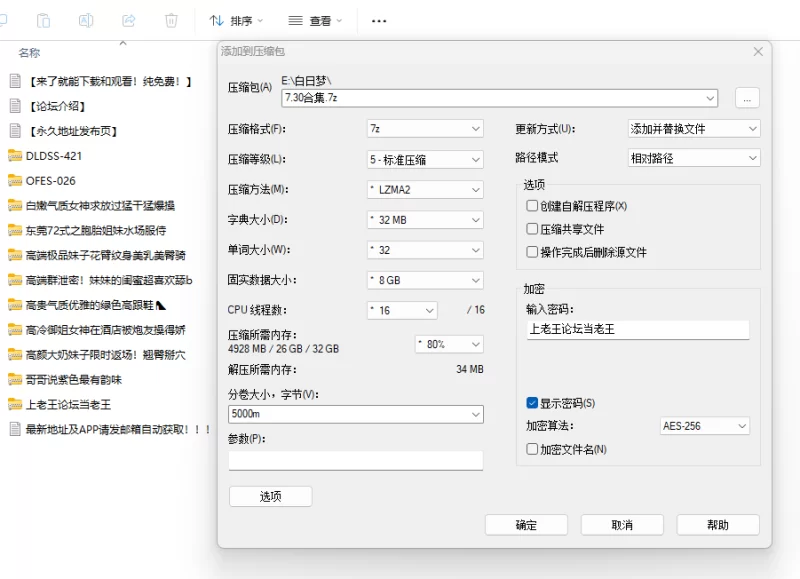This screenshot has height=579, width=800.
Task: Open the archive name 7.30合集.7z dropdown
Action: pos(710,98)
